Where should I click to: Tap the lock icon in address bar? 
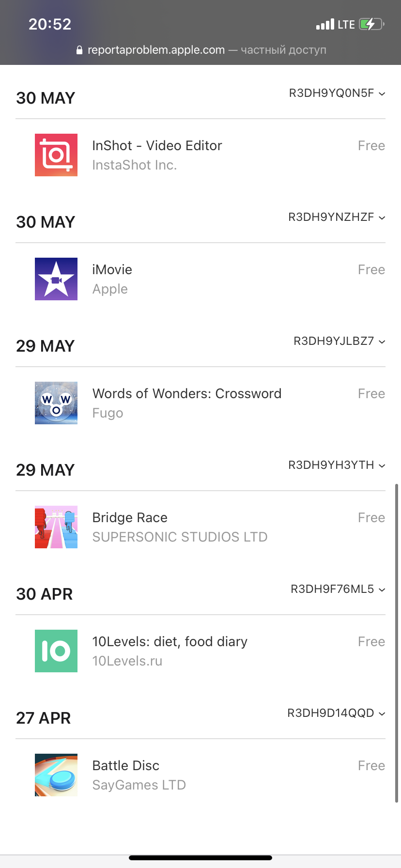pyautogui.click(x=79, y=50)
